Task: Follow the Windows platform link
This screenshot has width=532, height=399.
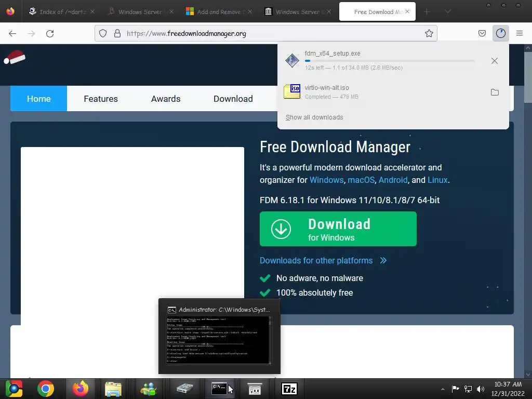Action: coord(326,180)
